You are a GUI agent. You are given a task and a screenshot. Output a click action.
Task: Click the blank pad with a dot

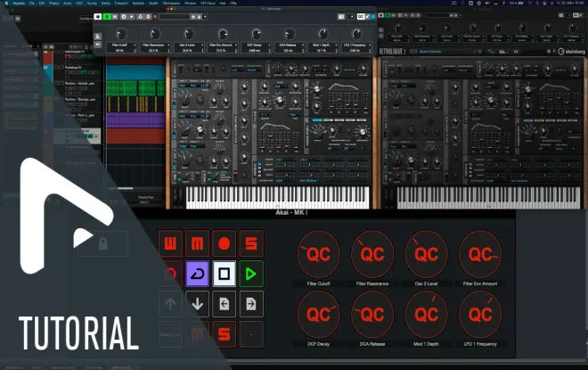click(x=251, y=334)
